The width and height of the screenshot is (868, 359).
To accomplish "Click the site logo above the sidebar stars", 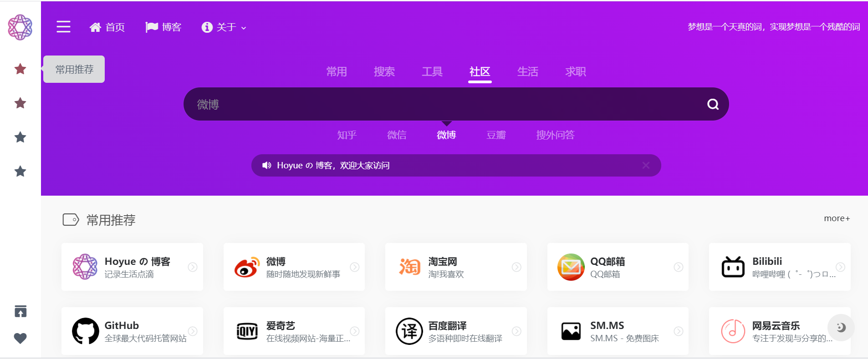I will pyautogui.click(x=20, y=27).
